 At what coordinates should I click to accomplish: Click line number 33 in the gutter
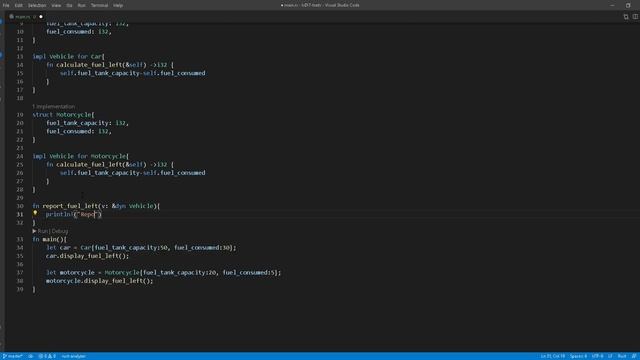tap(20, 239)
